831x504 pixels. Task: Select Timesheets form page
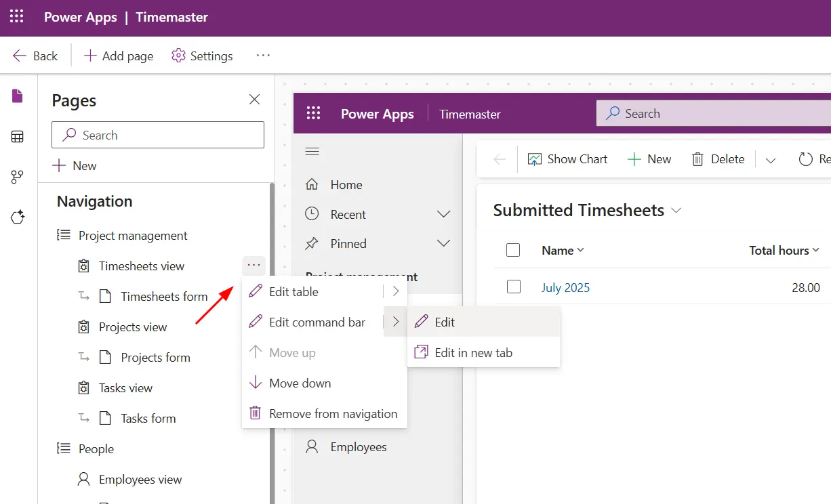(164, 297)
